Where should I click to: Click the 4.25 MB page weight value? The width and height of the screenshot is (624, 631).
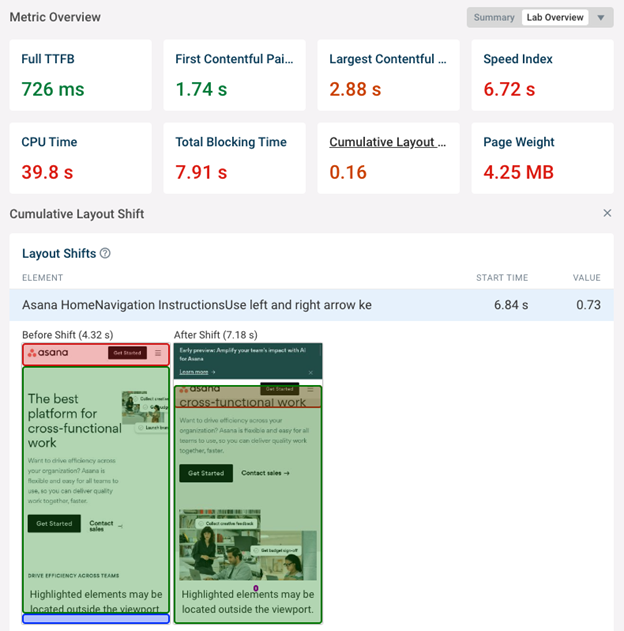pos(519,172)
